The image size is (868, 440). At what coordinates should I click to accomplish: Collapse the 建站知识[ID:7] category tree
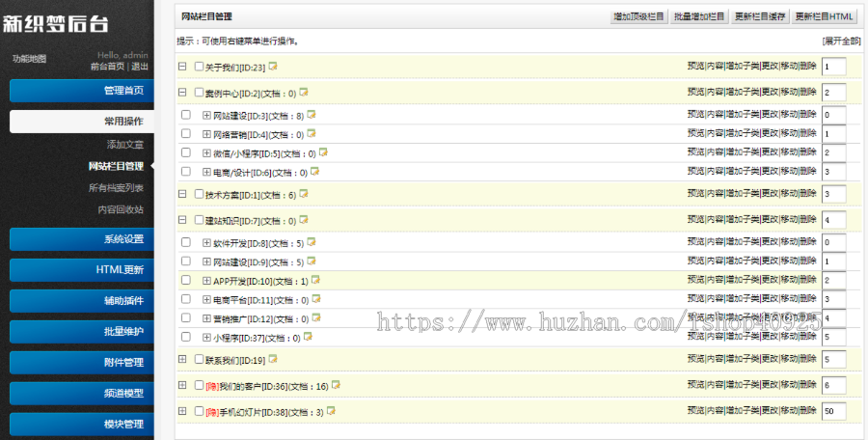tap(182, 220)
